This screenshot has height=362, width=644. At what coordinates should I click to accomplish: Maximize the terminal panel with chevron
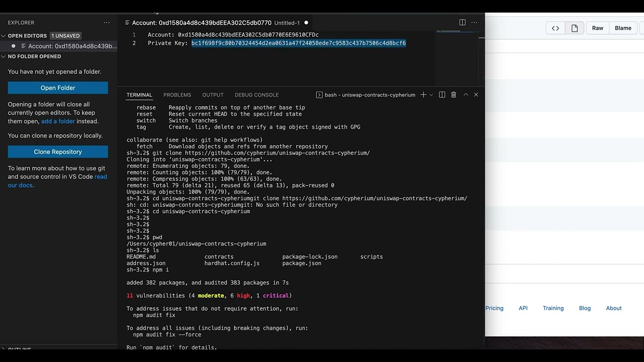(x=466, y=95)
